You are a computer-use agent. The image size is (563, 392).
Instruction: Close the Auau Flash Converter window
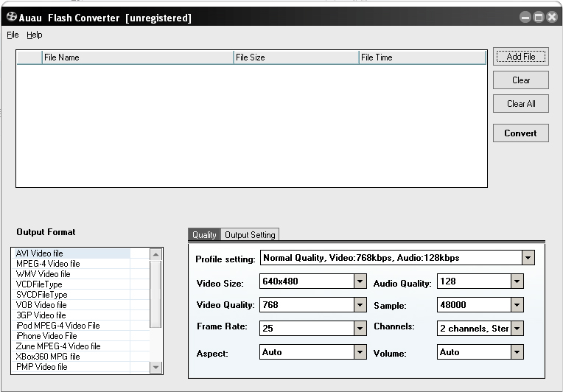point(552,17)
